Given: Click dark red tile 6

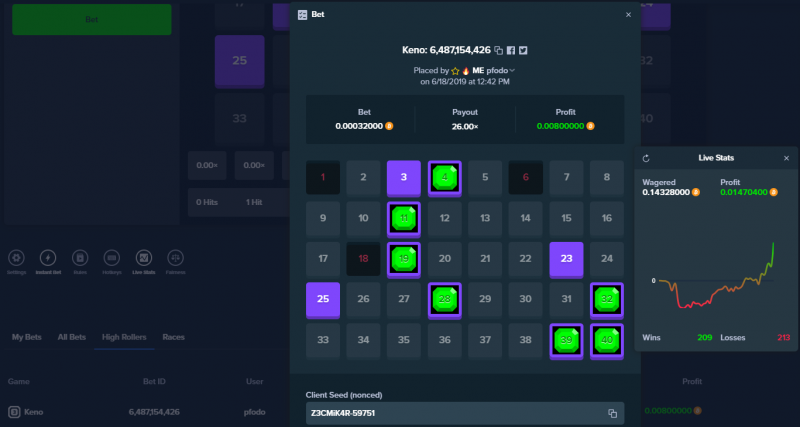Looking at the screenshot, I should (526, 178).
